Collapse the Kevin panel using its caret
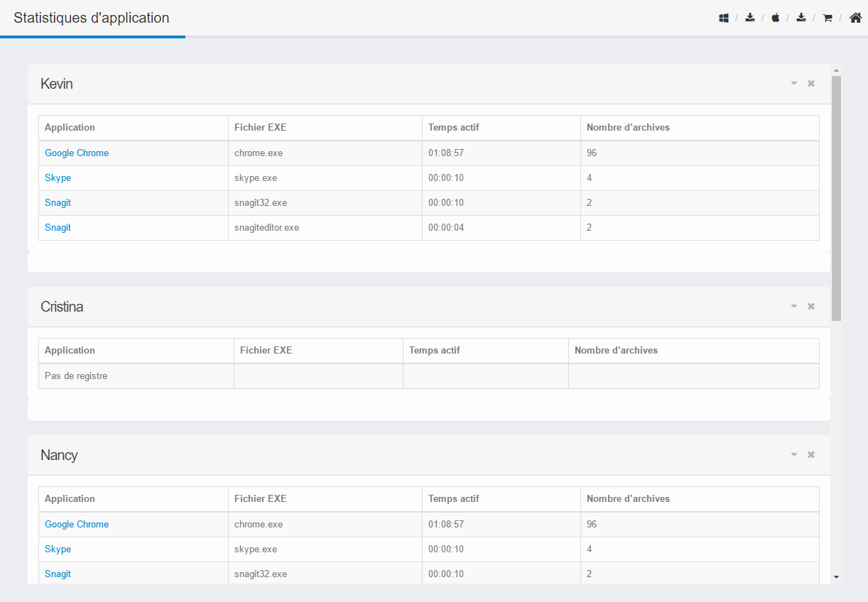868x602 pixels. (x=794, y=84)
